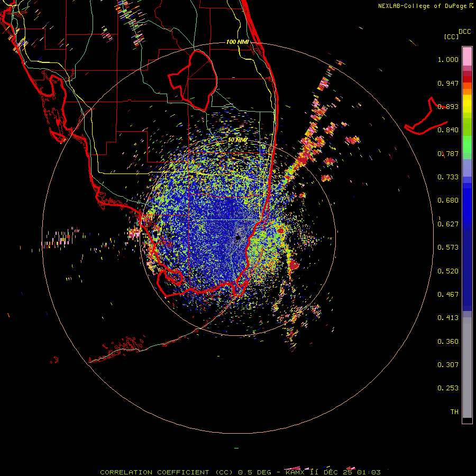The image size is (476, 476).
Task: Select the 0.573 scale value
Action: click(448, 248)
